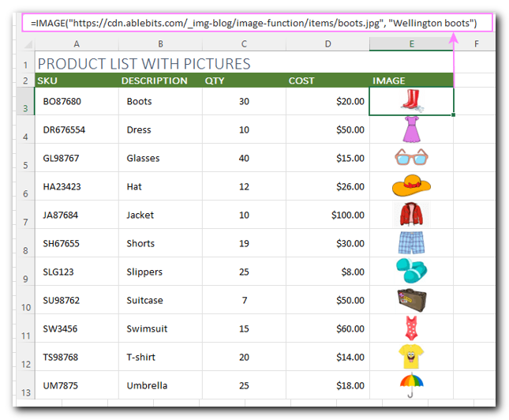Select the $8.00 cost cell
Viewport: 509px width, 420px height.
tap(327, 272)
